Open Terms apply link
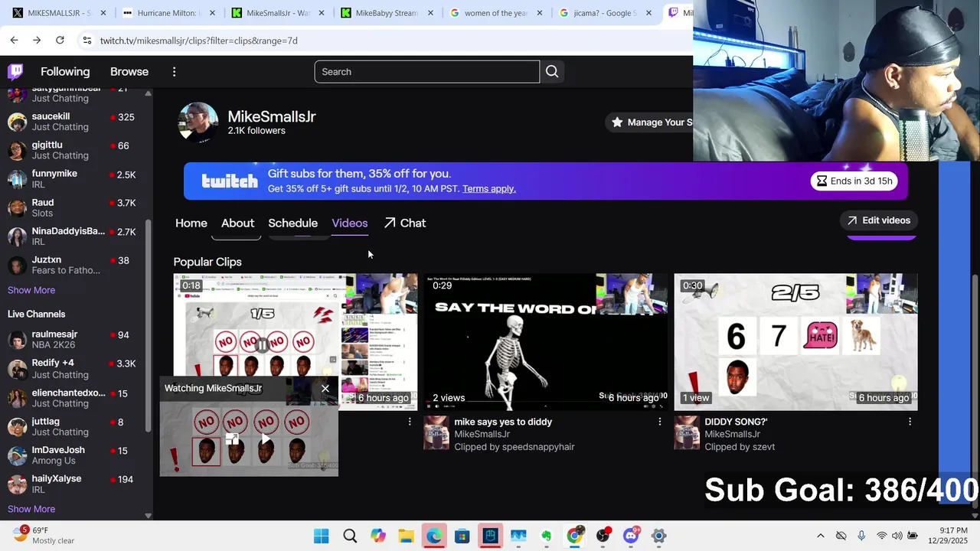 click(488, 189)
